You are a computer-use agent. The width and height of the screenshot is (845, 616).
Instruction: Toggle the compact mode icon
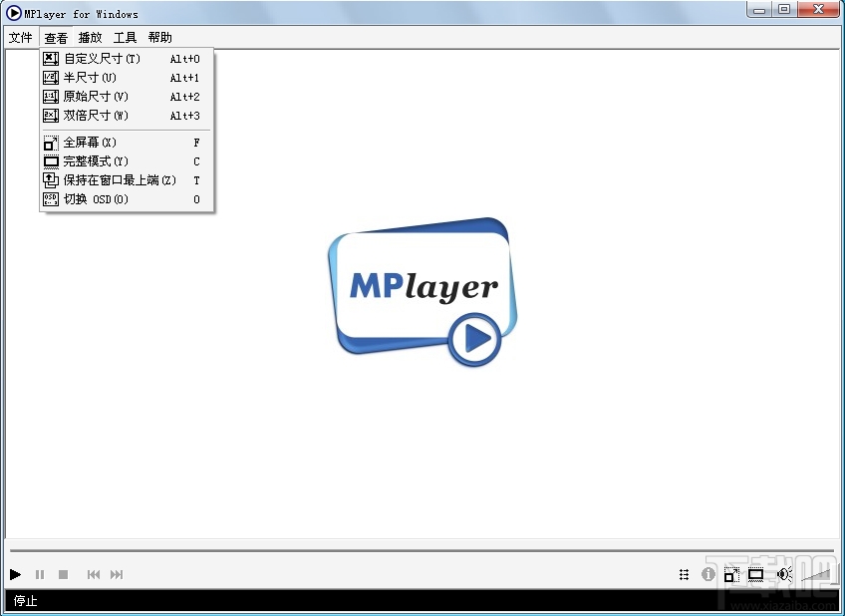[x=755, y=574]
